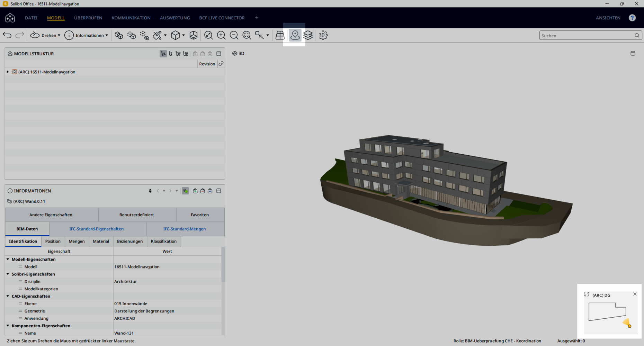Click the paint bucket visibility tool

coord(158,35)
